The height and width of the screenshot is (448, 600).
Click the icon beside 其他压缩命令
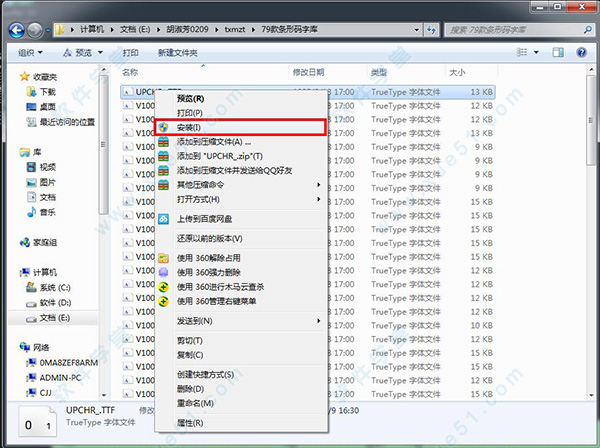163,185
